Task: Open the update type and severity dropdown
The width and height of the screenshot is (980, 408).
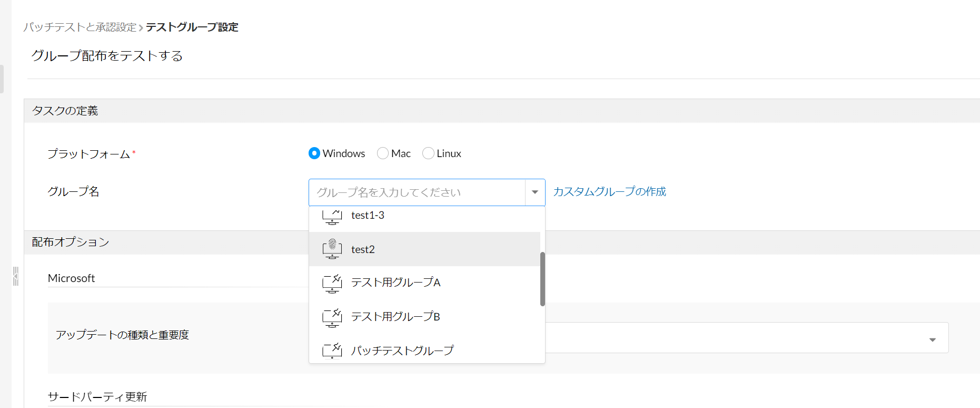Action: coord(932,339)
